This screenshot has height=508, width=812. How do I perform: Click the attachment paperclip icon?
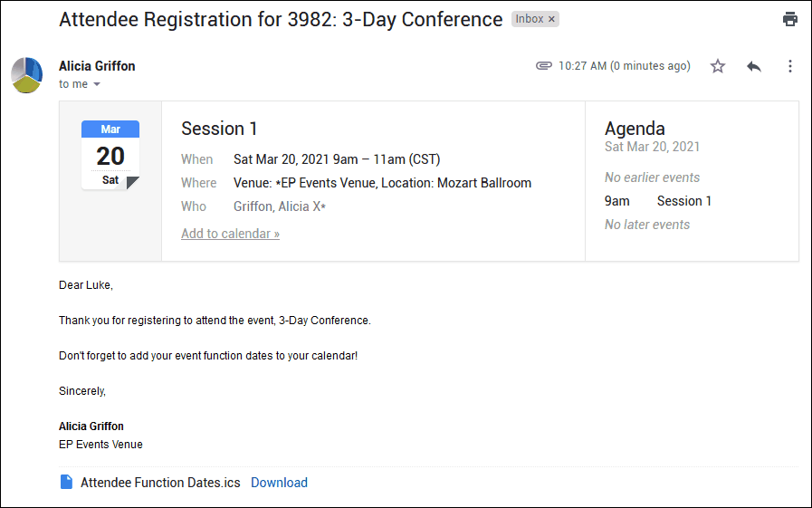click(544, 66)
